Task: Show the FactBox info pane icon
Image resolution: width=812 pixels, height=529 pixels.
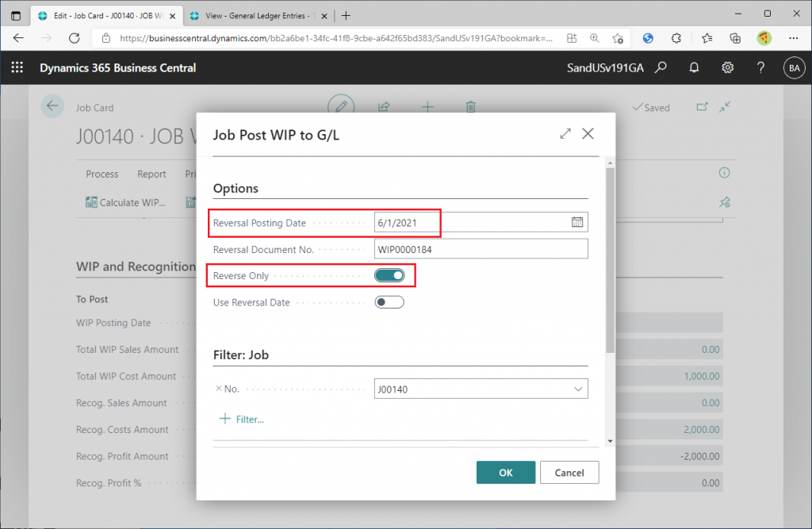Action: coord(724,173)
